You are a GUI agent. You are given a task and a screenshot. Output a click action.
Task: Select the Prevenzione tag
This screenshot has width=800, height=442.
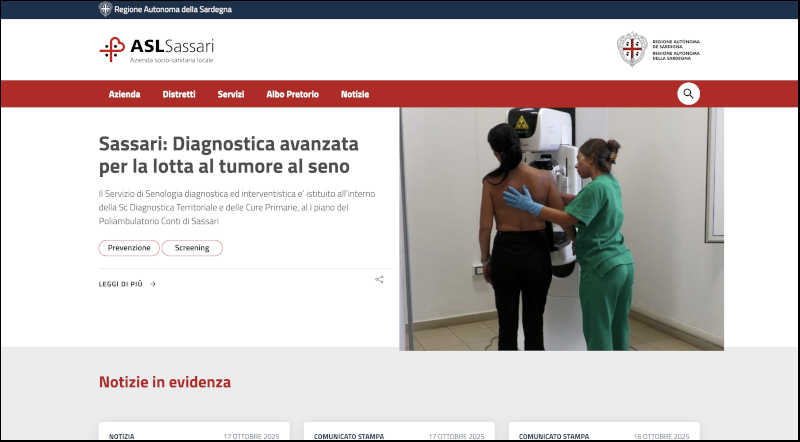tap(129, 248)
